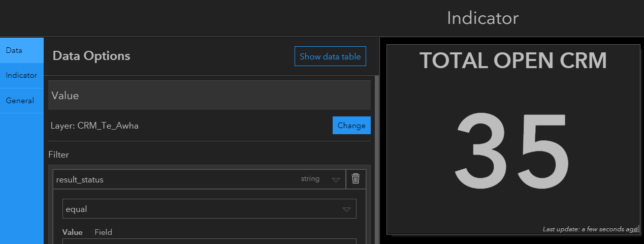Switch to the General tab
This screenshot has height=244, width=644.
pos(22,101)
